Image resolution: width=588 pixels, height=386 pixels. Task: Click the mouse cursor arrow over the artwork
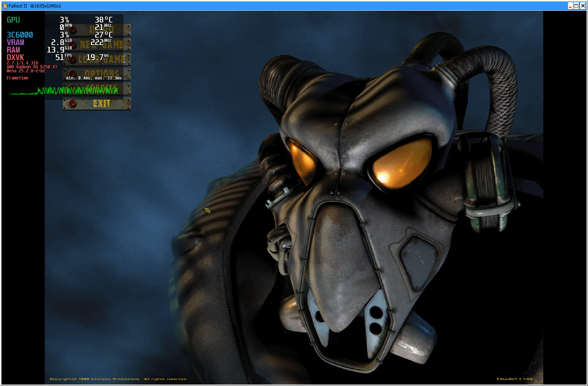[207, 210]
